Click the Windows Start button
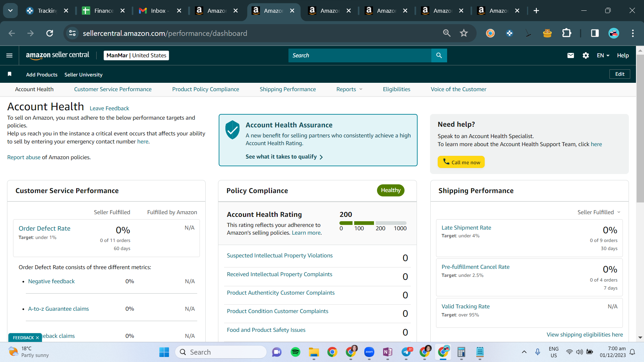This screenshot has width=644, height=362. (x=164, y=352)
